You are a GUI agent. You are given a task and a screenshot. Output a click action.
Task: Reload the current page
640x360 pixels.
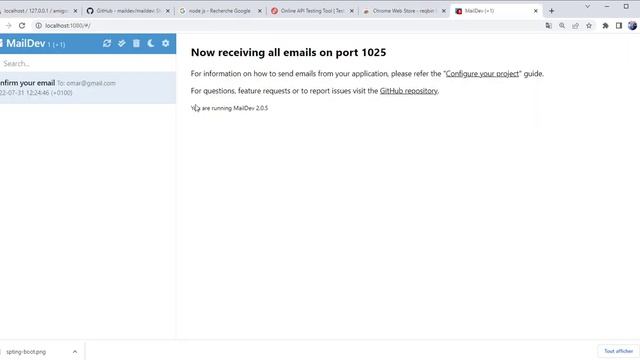pos(22,25)
